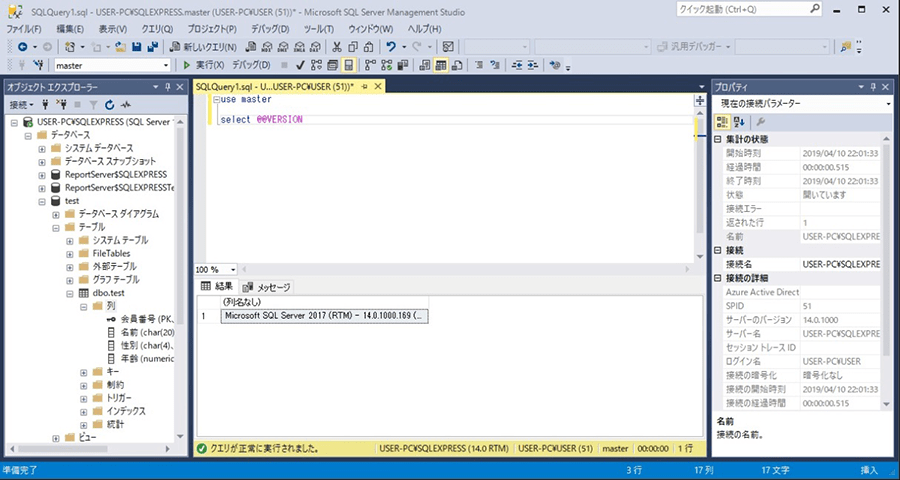Image resolution: width=900 pixels, height=480 pixels.
Task: Switch to the 結果 tab
Action: pyautogui.click(x=217, y=287)
